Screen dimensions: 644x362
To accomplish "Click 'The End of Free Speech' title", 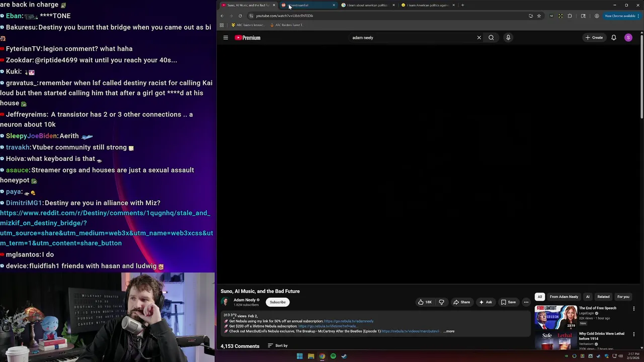I will click(597, 308).
